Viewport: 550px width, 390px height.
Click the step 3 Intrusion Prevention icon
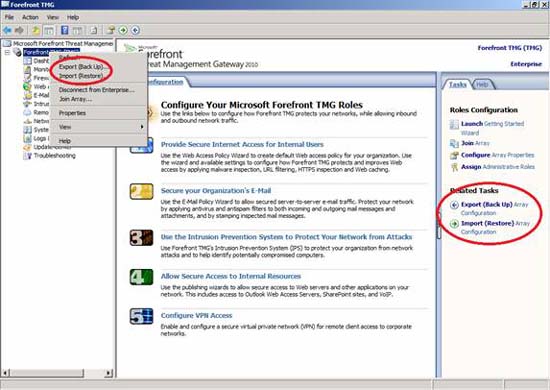[x=141, y=238]
